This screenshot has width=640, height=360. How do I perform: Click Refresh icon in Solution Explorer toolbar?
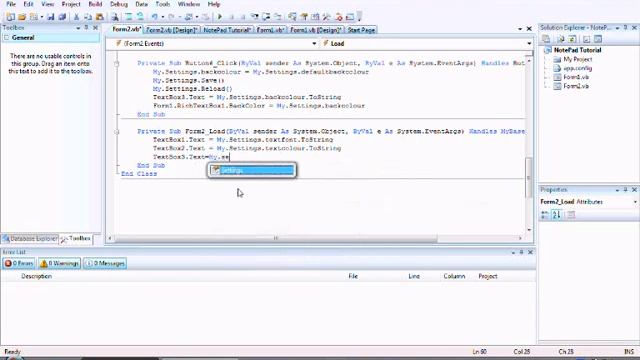(x=573, y=39)
